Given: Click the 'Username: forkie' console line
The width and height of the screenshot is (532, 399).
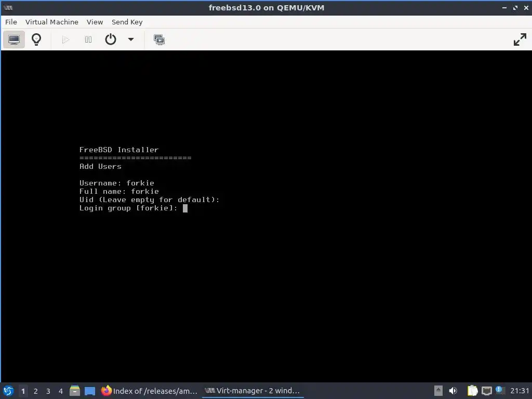Looking at the screenshot, I should 117,183.
